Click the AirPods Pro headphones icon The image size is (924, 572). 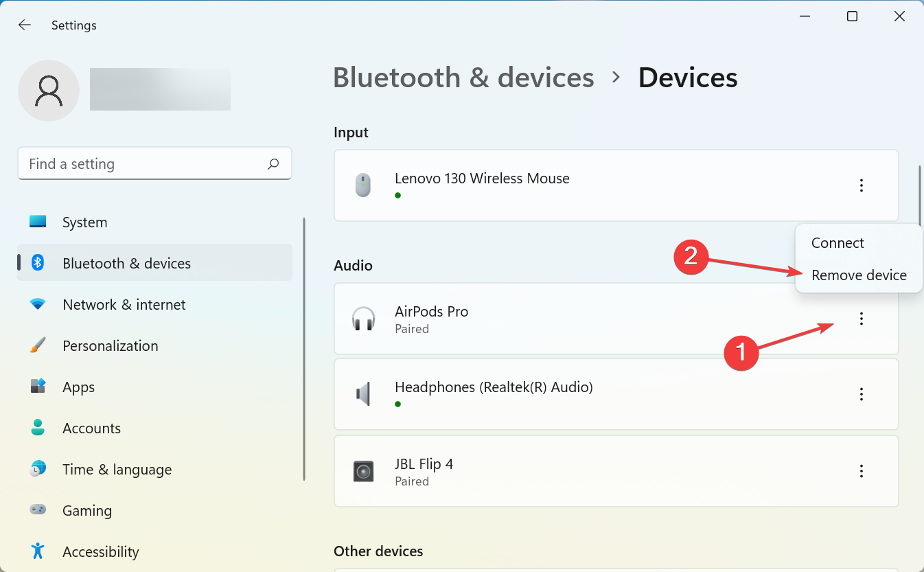point(363,319)
